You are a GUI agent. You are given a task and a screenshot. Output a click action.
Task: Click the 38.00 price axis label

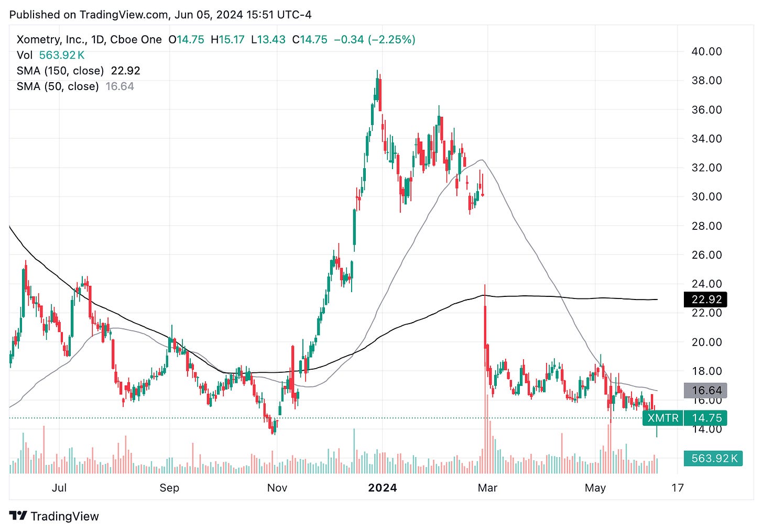click(707, 81)
